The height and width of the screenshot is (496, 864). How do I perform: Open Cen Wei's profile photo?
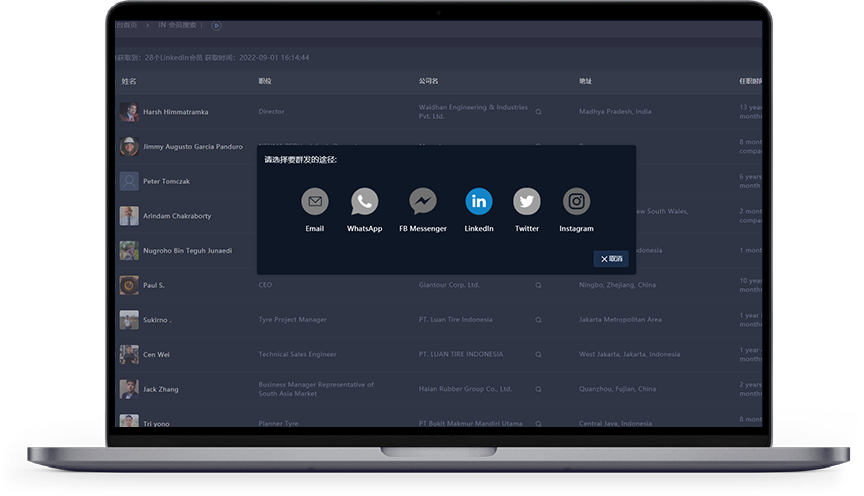point(129,354)
